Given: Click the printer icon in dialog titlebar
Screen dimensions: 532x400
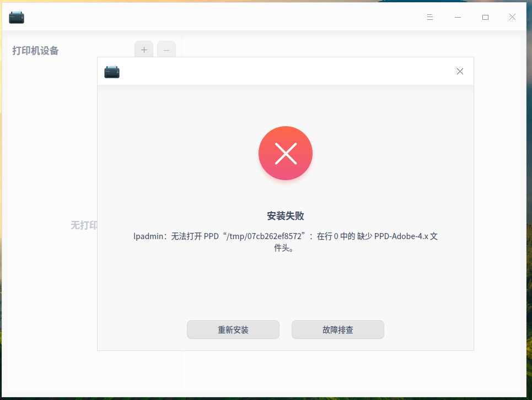Looking at the screenshot, I should 111,72.
